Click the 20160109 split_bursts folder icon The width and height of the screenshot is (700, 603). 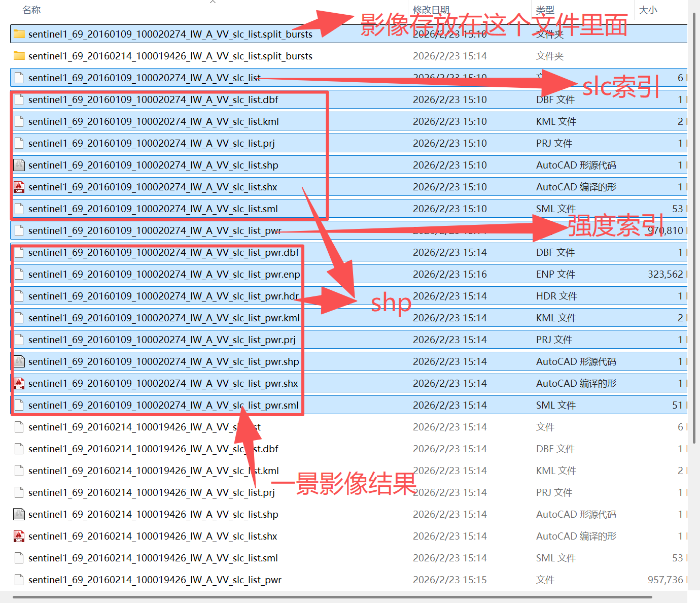[x=19, y=34]
